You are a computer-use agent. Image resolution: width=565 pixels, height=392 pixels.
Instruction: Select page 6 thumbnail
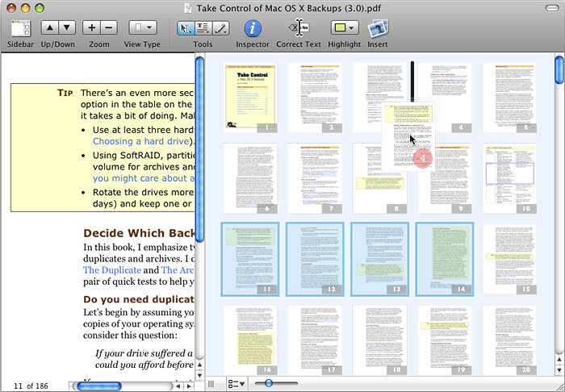click(x=250, y=178)
